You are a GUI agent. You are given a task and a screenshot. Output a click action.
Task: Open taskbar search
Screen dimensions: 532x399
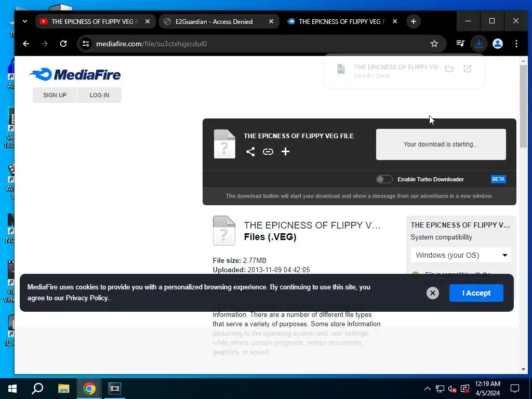coord(37,389)
